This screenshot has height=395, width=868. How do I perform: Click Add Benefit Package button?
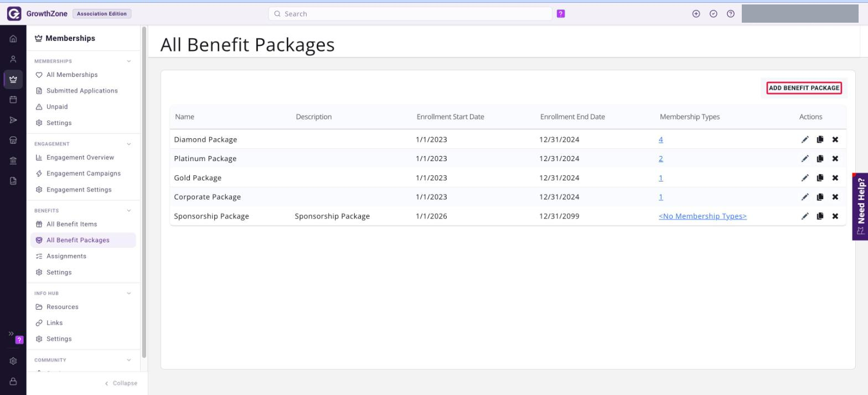click(804, 88)
